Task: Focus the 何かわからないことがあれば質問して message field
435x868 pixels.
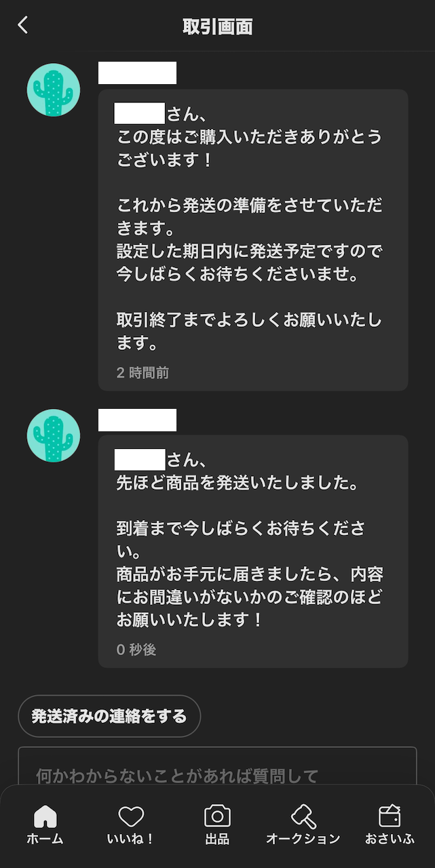Action: pyautogui.click(x=217, y=766)
